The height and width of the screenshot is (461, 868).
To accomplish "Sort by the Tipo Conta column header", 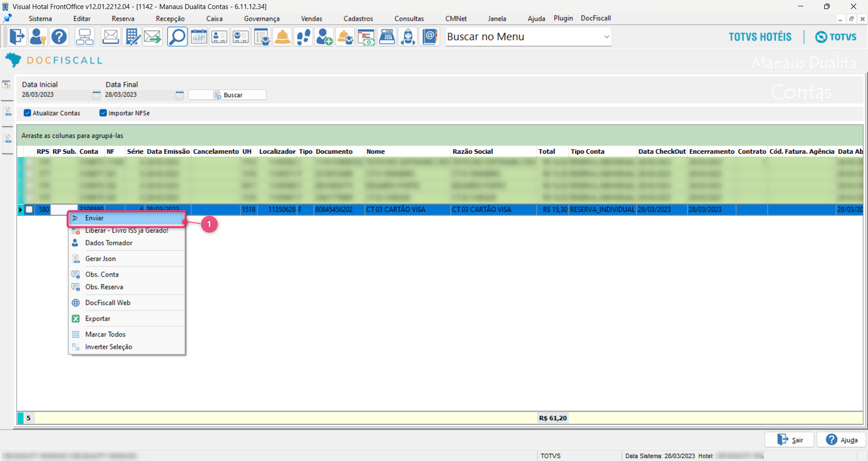I will click(x=603, y=151).
